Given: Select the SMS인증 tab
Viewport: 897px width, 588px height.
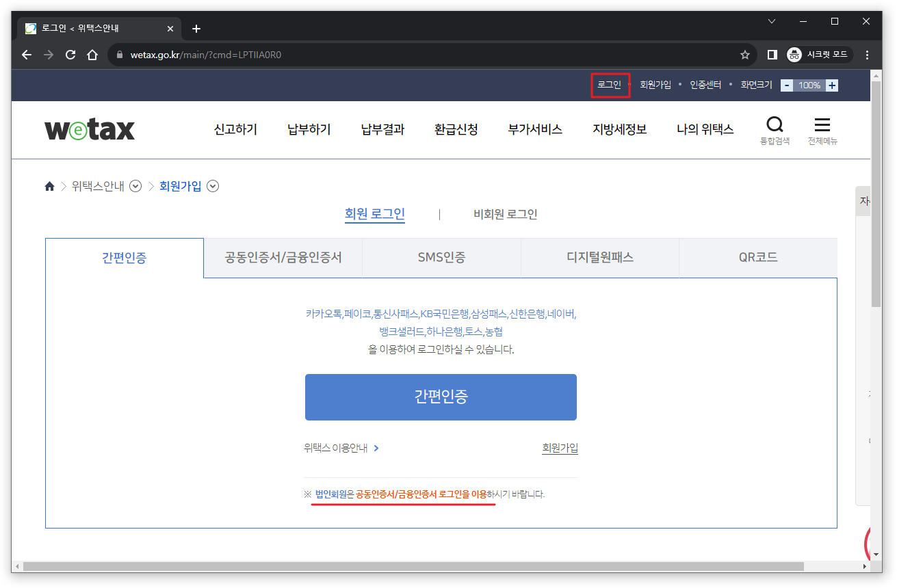Looking at the screenshot, I should pyautogui.click(x=442, y=258).
